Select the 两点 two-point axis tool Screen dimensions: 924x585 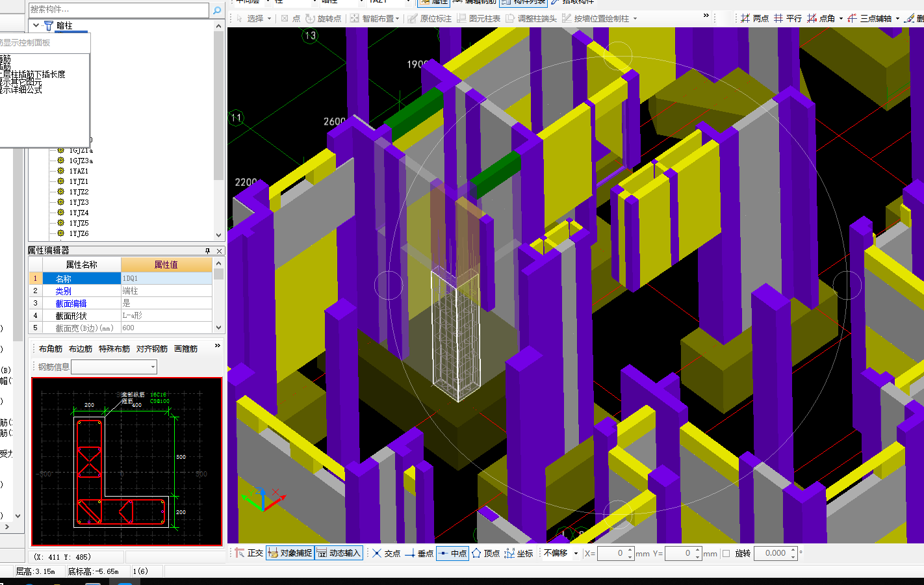(754, 18)
